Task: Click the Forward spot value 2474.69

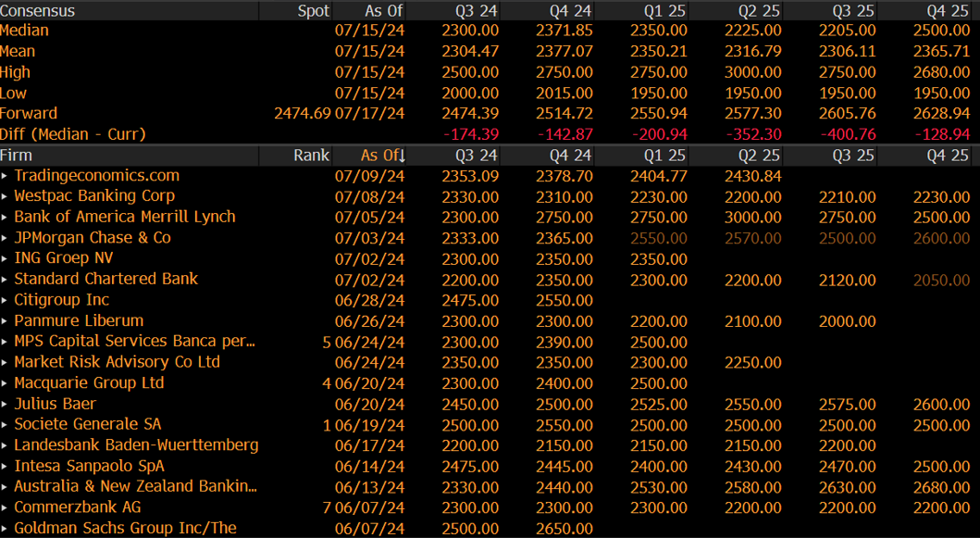Action: 302,113
